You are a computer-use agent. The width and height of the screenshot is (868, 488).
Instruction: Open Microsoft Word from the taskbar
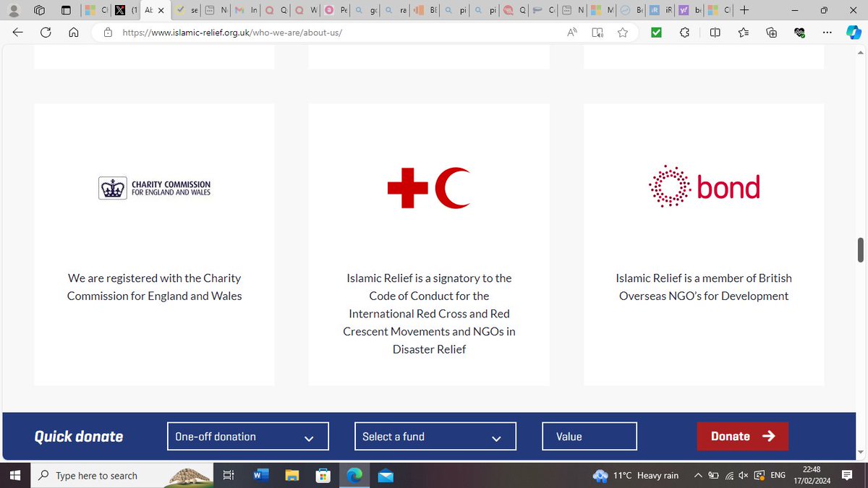pyautogui.click(x=261, y=475)
